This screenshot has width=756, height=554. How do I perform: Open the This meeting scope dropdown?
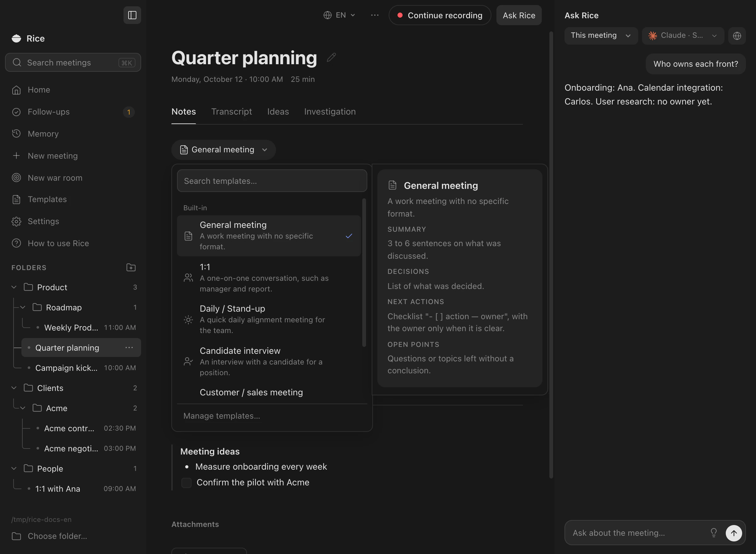(601, 36)
